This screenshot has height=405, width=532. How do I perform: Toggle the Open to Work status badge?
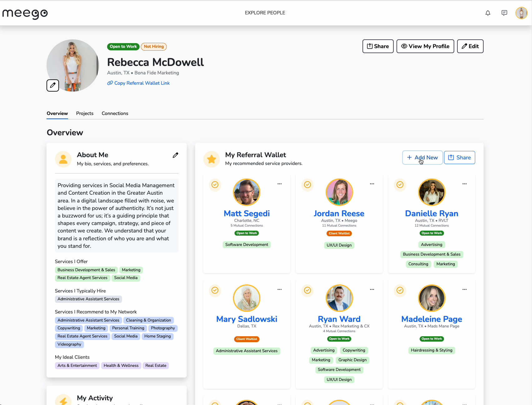click(123, 46)
